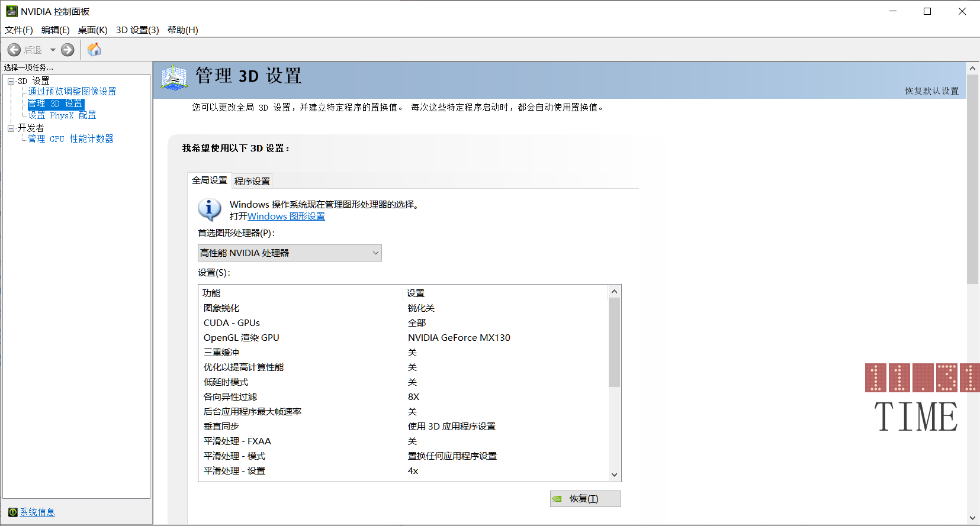The image size is (980, 526).
Task: Click the System Information icon at bottom left
Action: (x=13, y=512)
